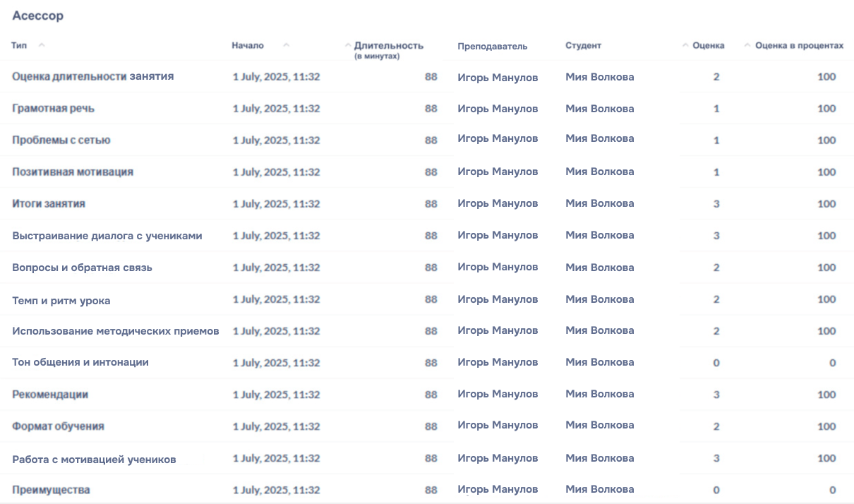The image size is (854, 504).
Task: Click score 3 in Работа с мотивацией row
Action: tap(716, 458)
